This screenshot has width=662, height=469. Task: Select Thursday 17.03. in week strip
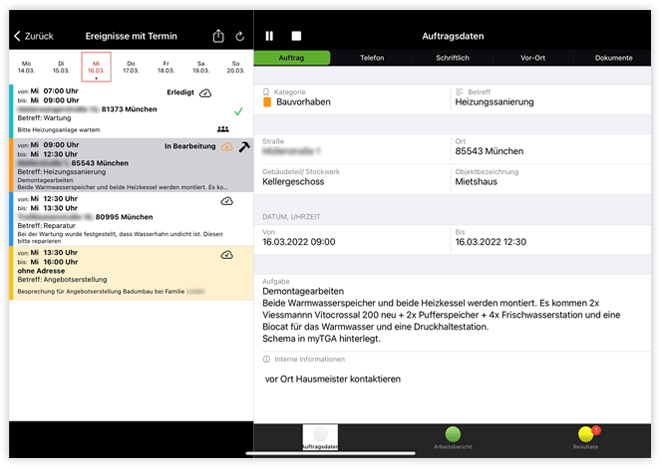tap(131, 67)
